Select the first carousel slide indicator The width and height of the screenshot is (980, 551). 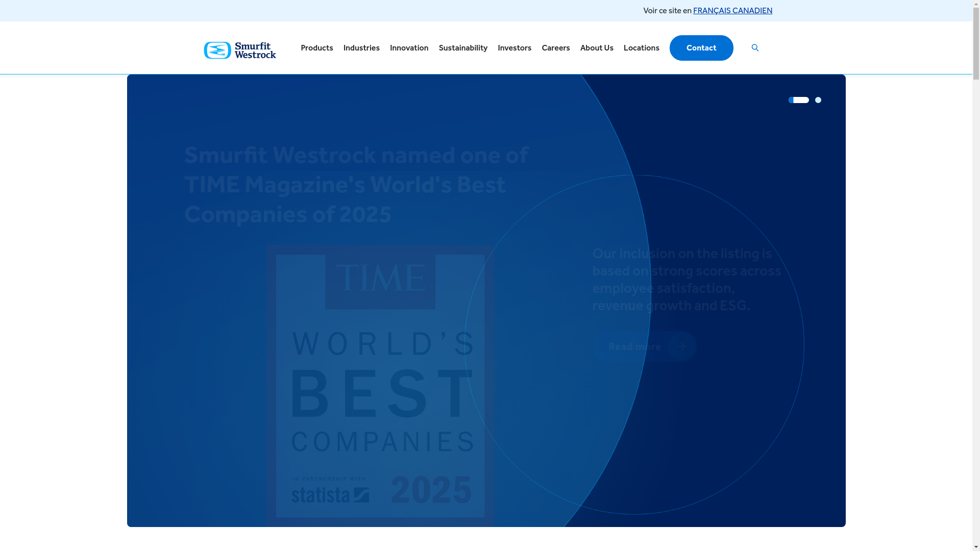799,100
